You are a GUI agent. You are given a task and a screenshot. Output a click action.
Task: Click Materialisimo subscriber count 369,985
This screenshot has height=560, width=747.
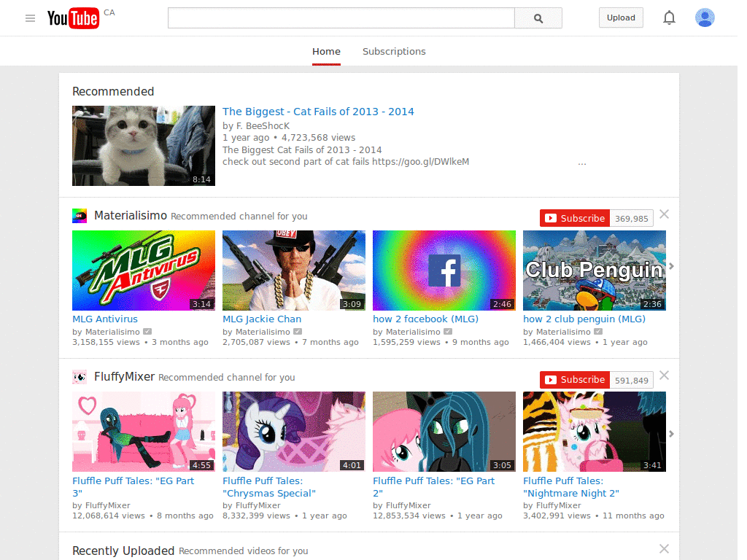631,219
